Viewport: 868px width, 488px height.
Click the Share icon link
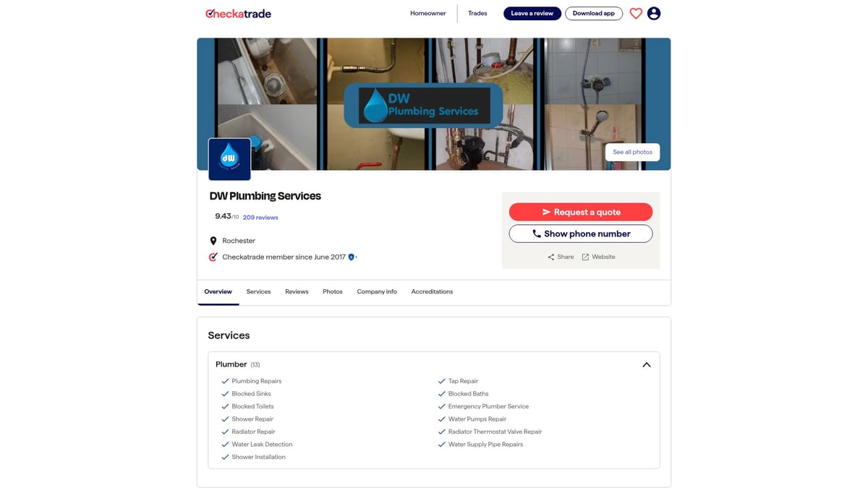(561, 257)
